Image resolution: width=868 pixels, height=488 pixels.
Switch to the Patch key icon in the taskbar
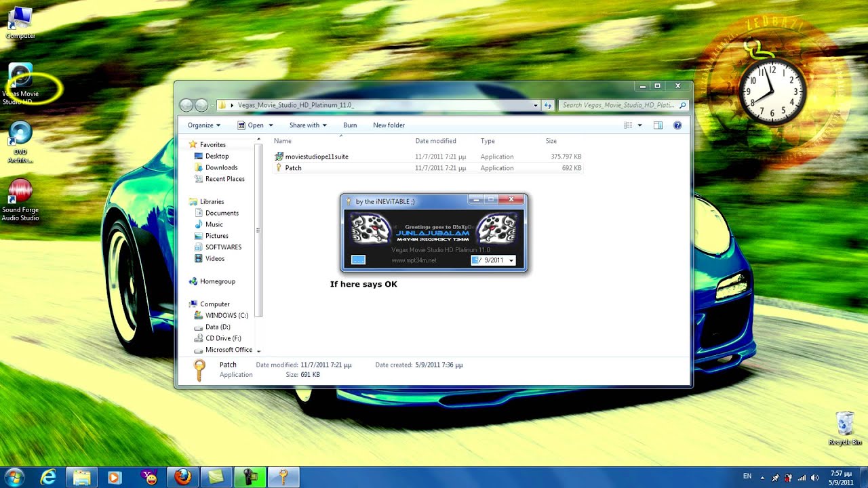(283, 477)
